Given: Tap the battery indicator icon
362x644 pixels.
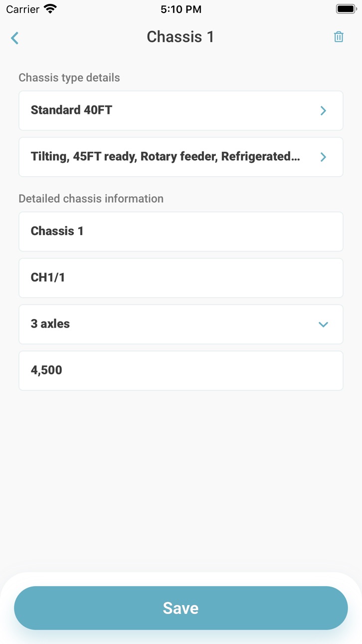Looking at the screenshot, I should tap(347, 9).
